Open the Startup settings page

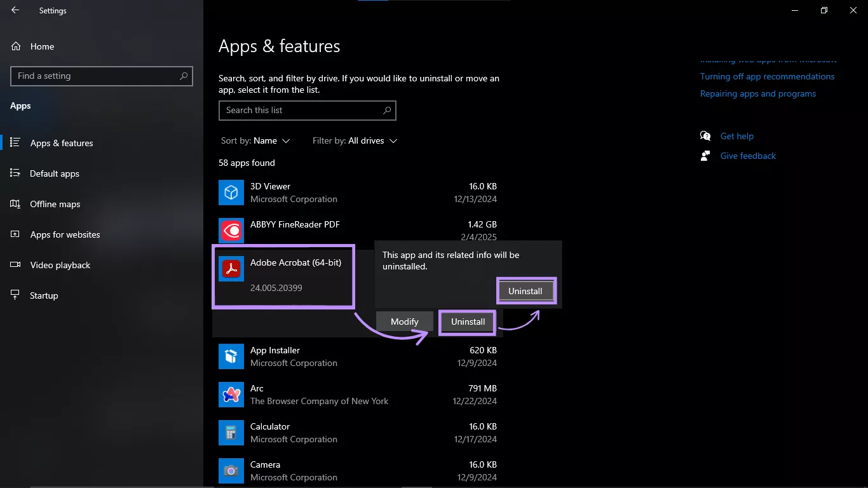click(x=43, y=295)
